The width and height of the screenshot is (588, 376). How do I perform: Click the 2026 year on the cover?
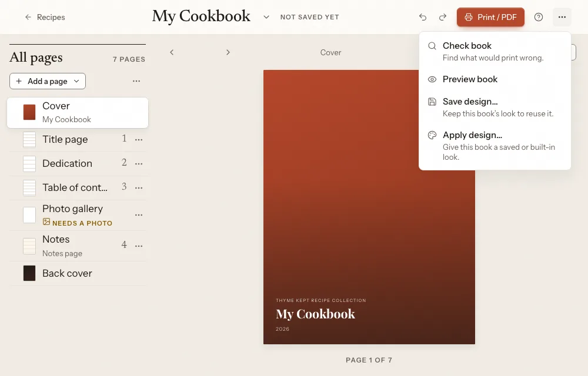282,329
